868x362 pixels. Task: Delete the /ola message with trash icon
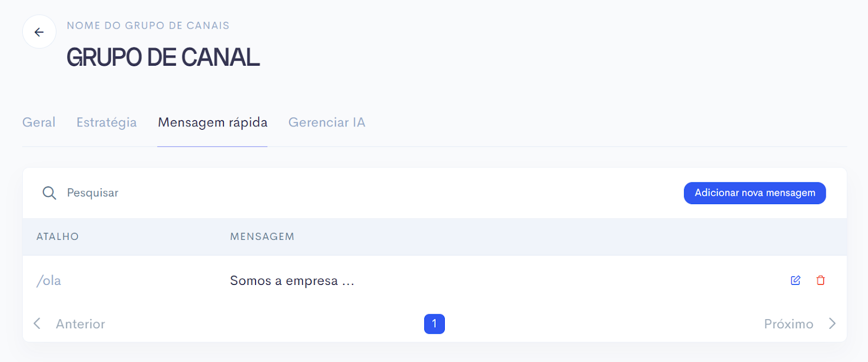820,280
